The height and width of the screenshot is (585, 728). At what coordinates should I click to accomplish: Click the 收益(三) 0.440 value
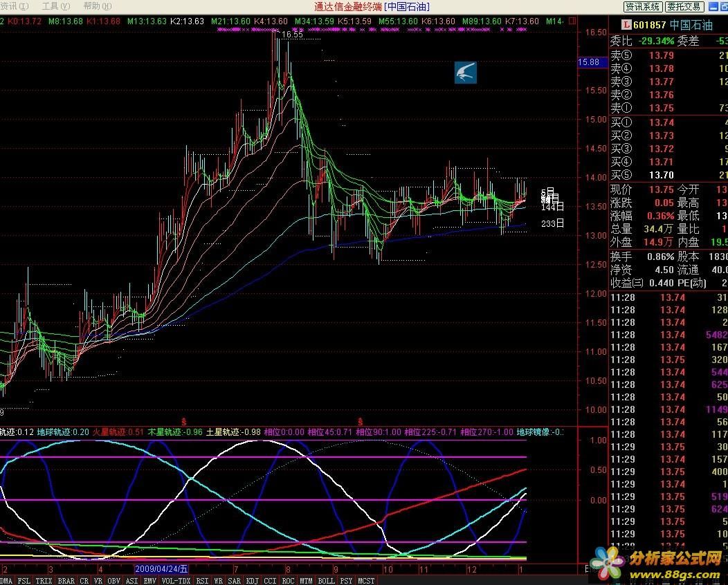coord(661,283)
